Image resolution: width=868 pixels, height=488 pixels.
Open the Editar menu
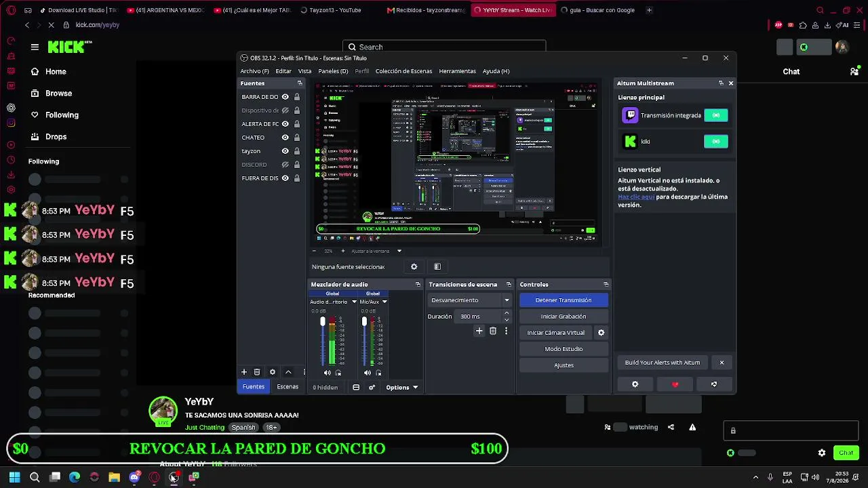click(x=283, y=71)
